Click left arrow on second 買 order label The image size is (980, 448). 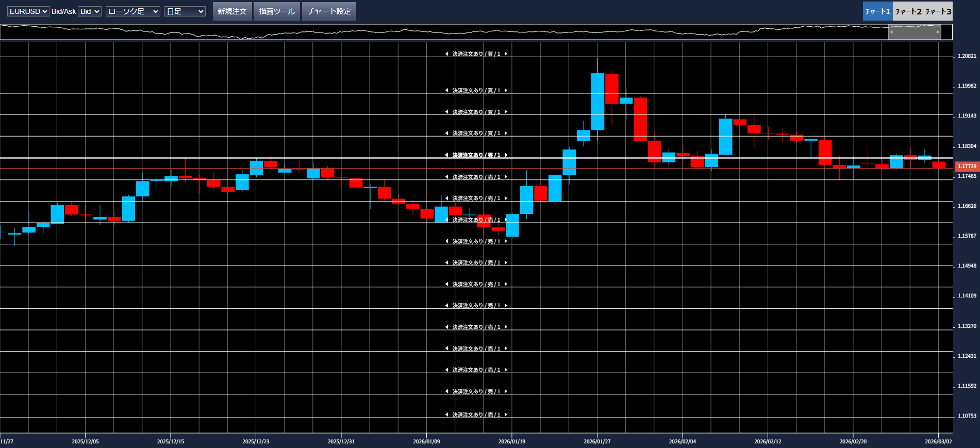[446, 90]
